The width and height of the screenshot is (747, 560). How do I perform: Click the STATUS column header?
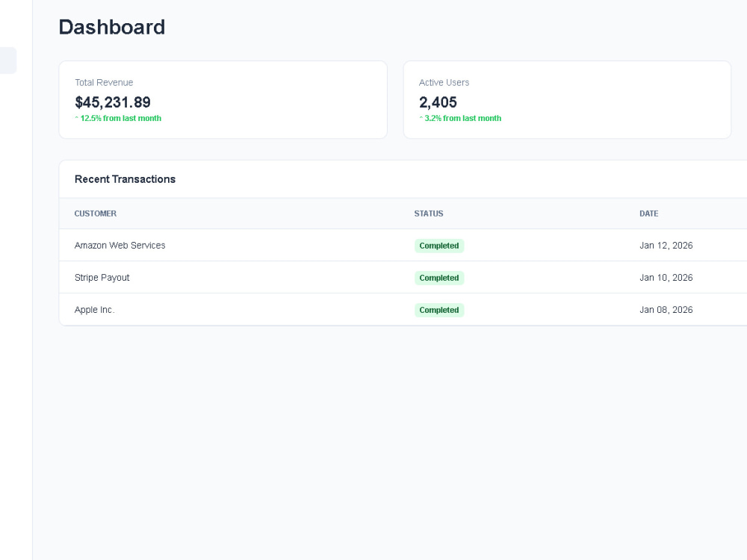[429, 214]
